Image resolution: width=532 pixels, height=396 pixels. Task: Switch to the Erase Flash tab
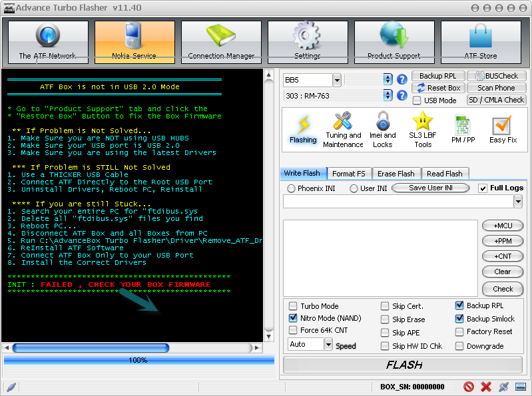(396, 174)
